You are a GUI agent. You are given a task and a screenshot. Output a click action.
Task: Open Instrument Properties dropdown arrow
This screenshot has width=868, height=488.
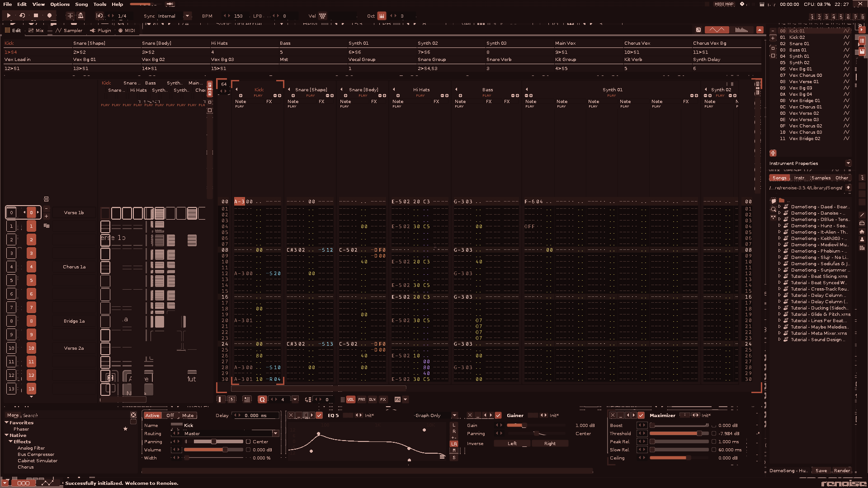click(848, 163)
